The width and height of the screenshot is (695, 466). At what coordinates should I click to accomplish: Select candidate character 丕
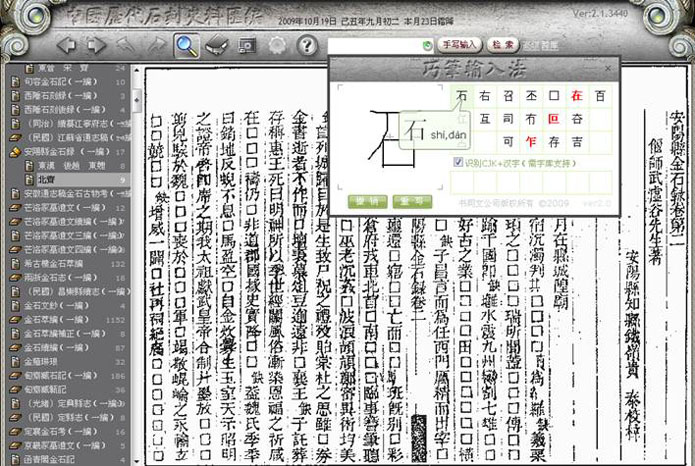(531, 96)
